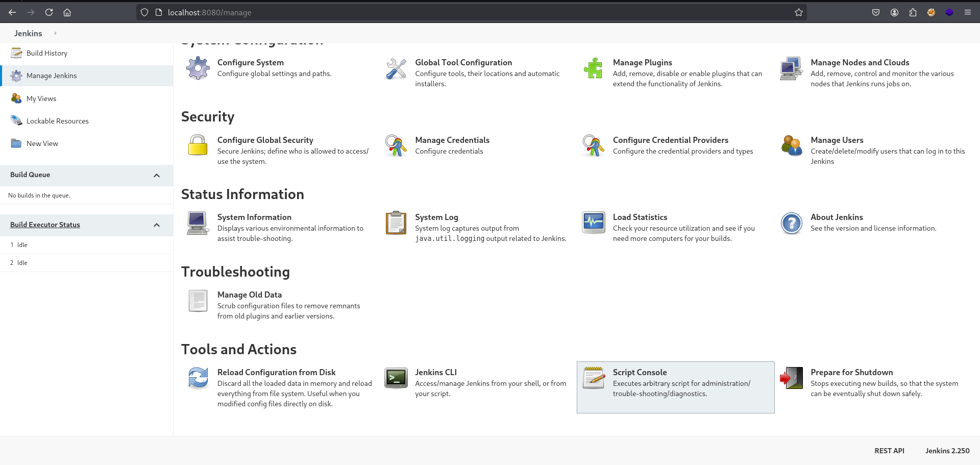980x465 pixels.
Task: Click the Manage Nodes and Clouds computer icon
Action: pos(791,68)
